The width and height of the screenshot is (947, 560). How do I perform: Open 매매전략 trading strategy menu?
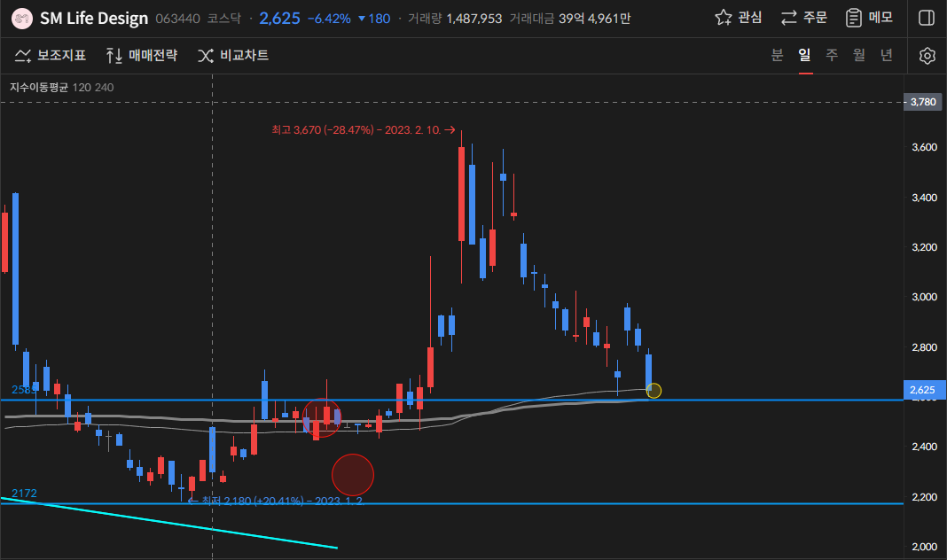point(141,56)
